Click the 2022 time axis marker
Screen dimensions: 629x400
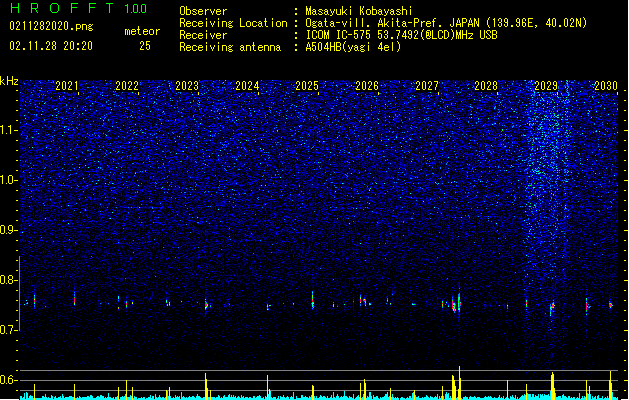coord(127,86)
